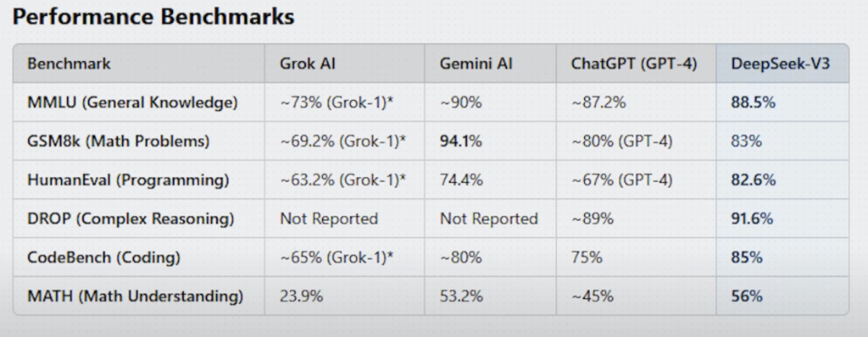Select Grok AI's Not Reported DROP cell

click(329, 218)
